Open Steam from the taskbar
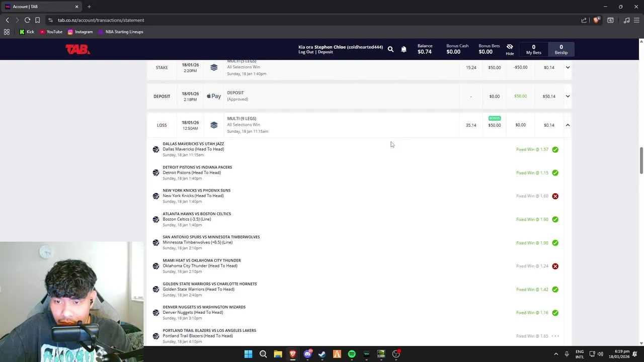Image resolution: width=644 pixels, height=362 pixels. point(322,354)
